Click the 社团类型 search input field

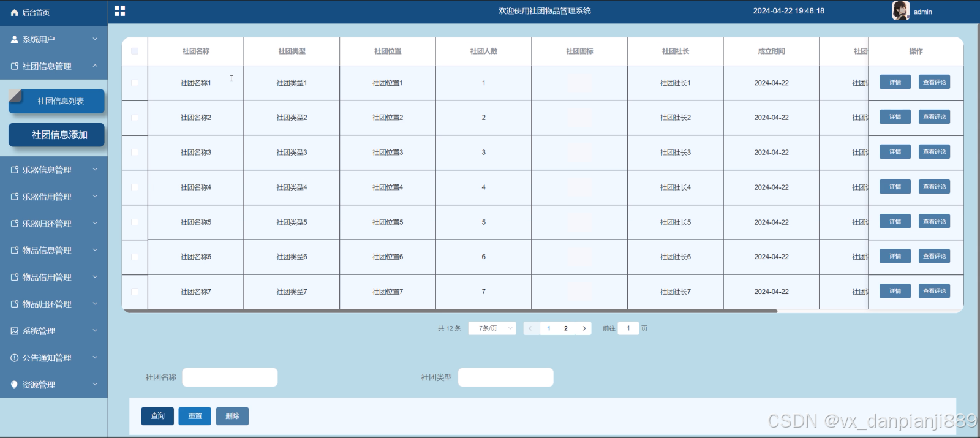pos(506,377)
